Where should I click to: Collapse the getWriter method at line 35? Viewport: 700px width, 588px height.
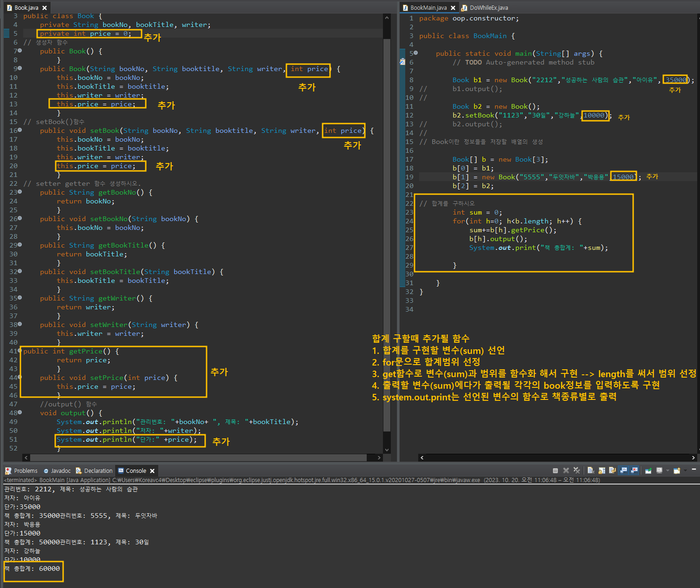[x=19, y=298]
